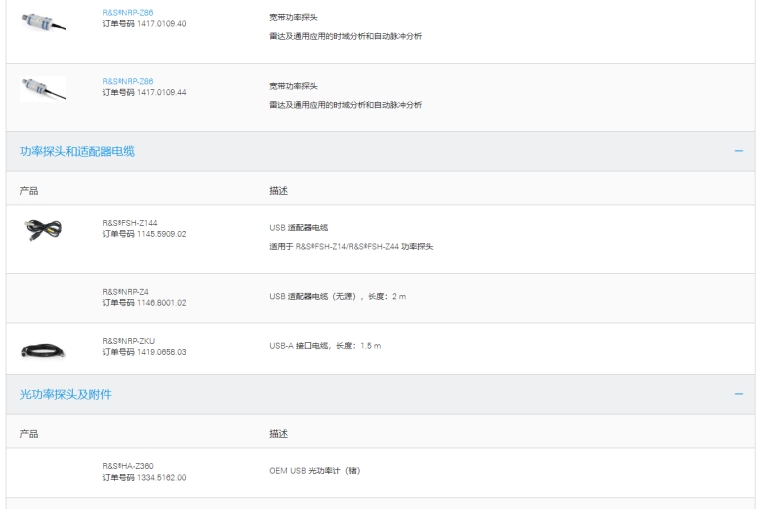Collapse the 功率探头和适配器电缆 section minus icon

pos(738,151)
